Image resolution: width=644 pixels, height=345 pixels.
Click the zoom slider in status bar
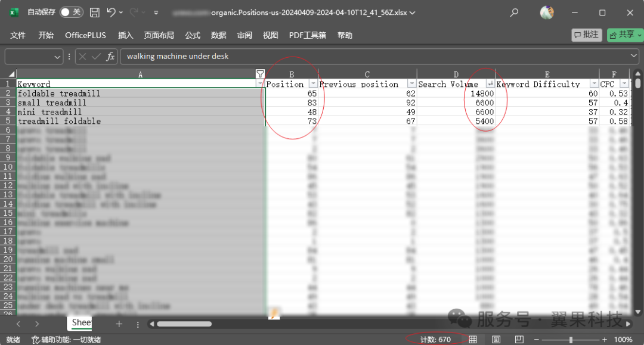coord(571,340)
